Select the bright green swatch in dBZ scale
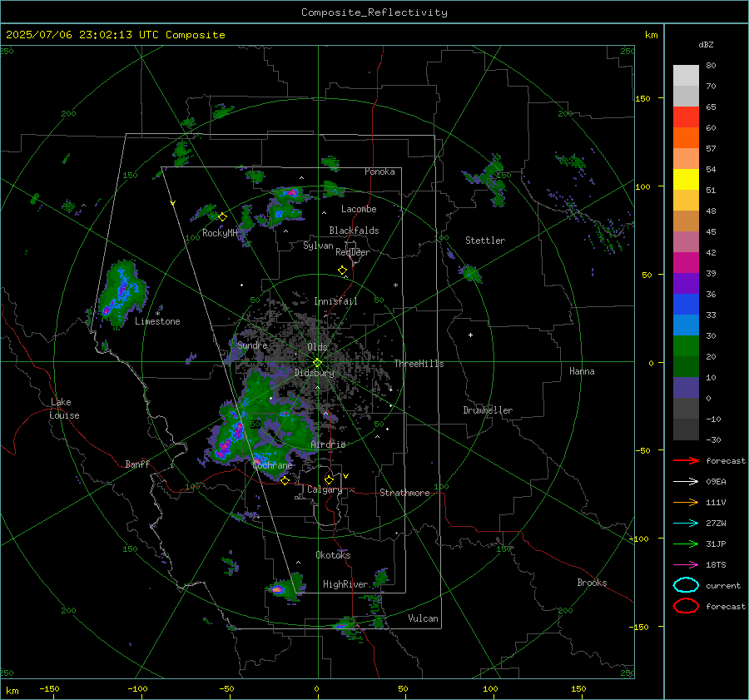The height and width of the screenshot is (700, 749). coord(686,346)
